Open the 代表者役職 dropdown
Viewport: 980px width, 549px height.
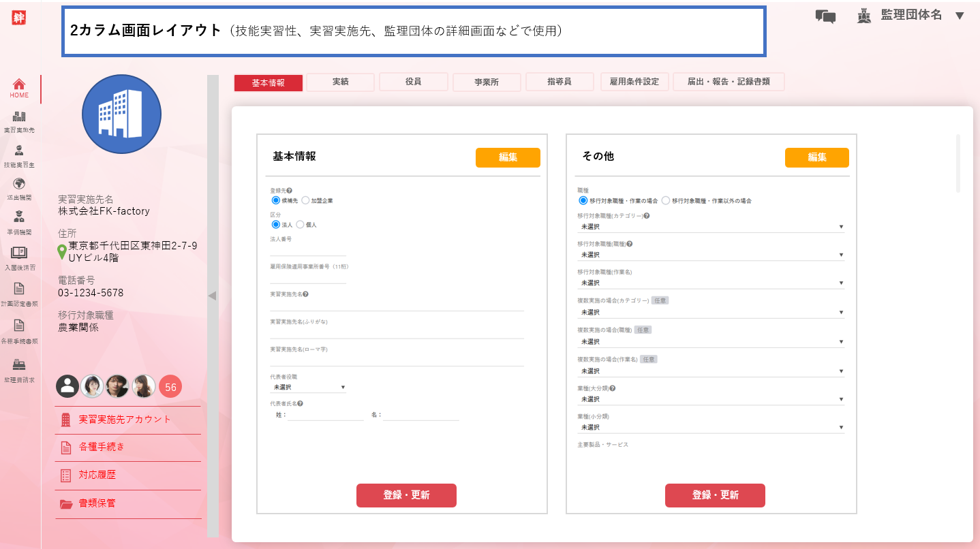(308, 387)
